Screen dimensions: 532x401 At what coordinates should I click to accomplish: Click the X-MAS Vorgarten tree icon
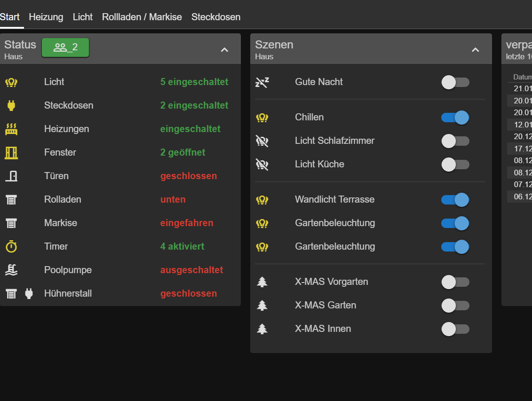[x=262, y=282]
